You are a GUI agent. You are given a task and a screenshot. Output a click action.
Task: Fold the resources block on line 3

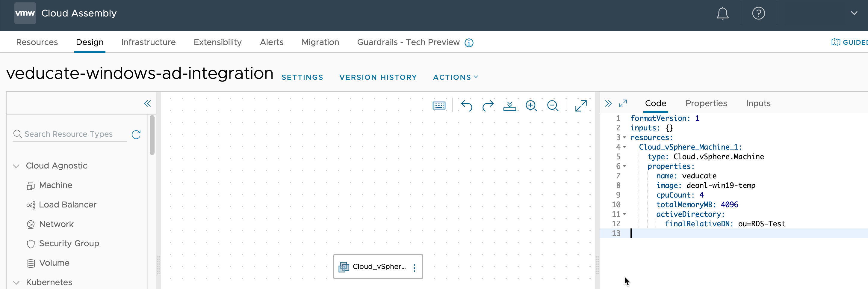tap(624, 138)
